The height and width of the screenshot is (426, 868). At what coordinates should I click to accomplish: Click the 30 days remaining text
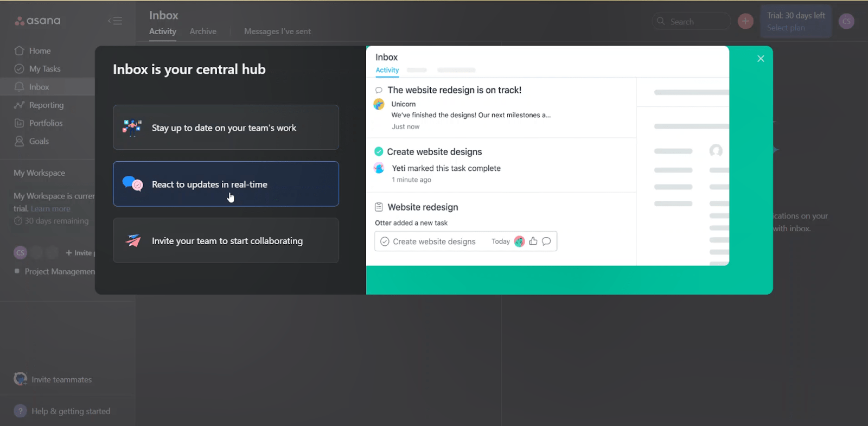click(56, 221)
